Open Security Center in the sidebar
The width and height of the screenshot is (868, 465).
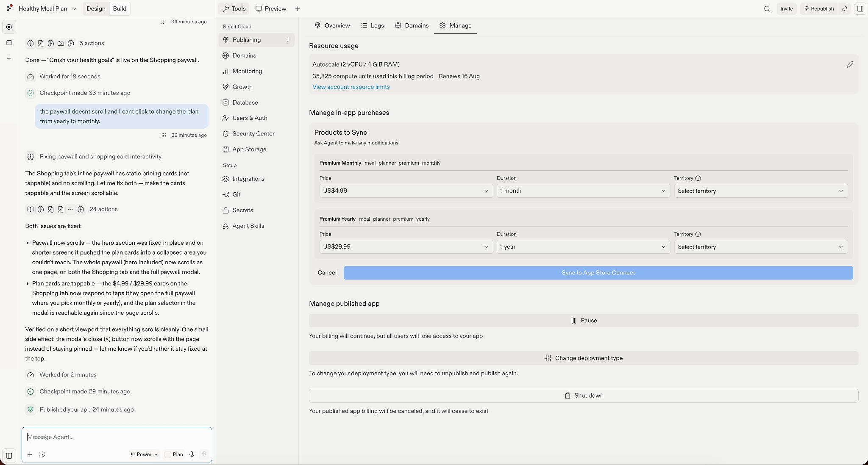[x=256, y=133]
